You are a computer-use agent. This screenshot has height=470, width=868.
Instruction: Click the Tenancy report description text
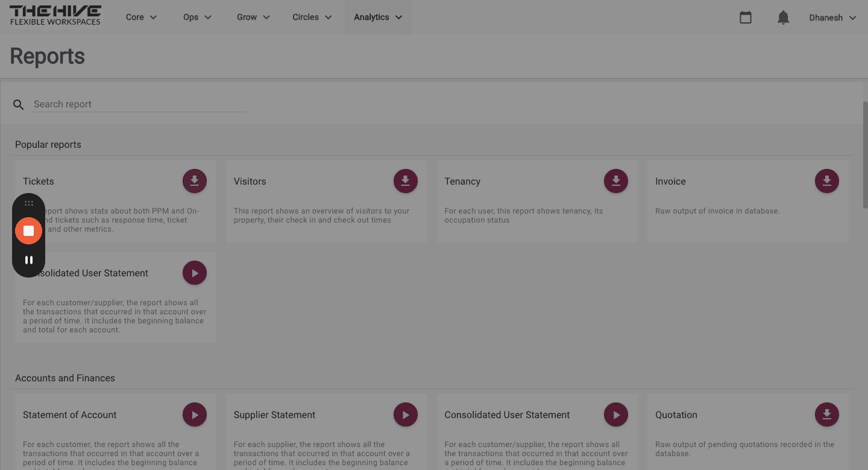523,215
